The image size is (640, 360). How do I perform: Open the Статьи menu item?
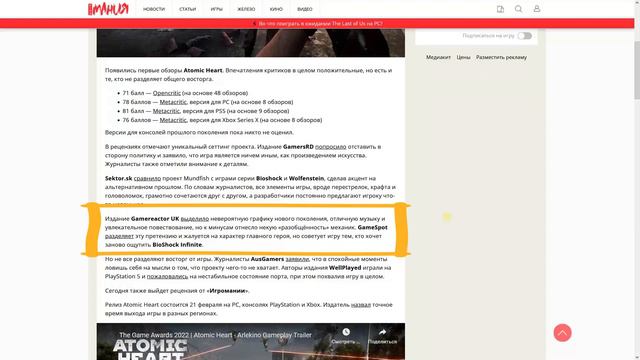[x=188, y=9]
